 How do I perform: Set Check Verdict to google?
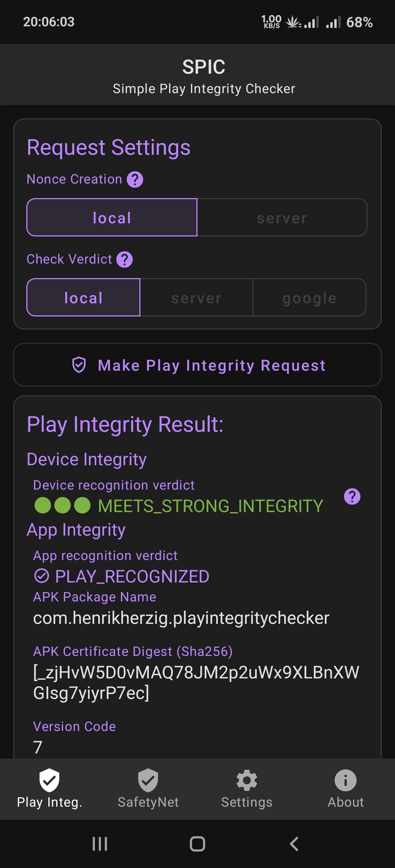point(309,297)
